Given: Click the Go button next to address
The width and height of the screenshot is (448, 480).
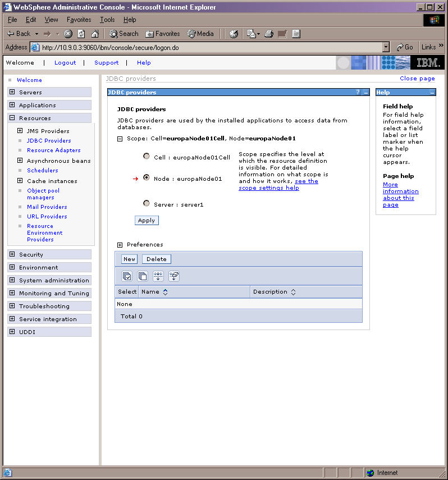Looking at the screenshot, I should pos(405,47).
